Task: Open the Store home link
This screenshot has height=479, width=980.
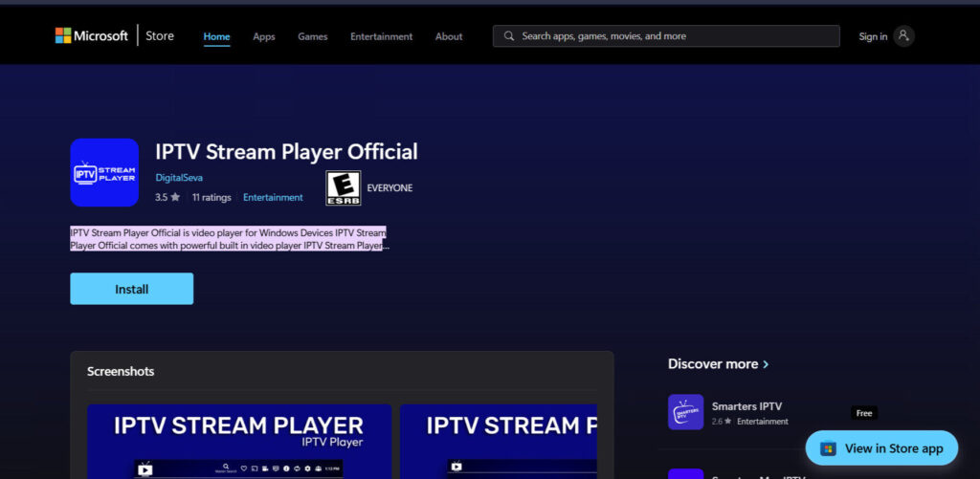Action: pyautogui.click(x=160, y=35)
